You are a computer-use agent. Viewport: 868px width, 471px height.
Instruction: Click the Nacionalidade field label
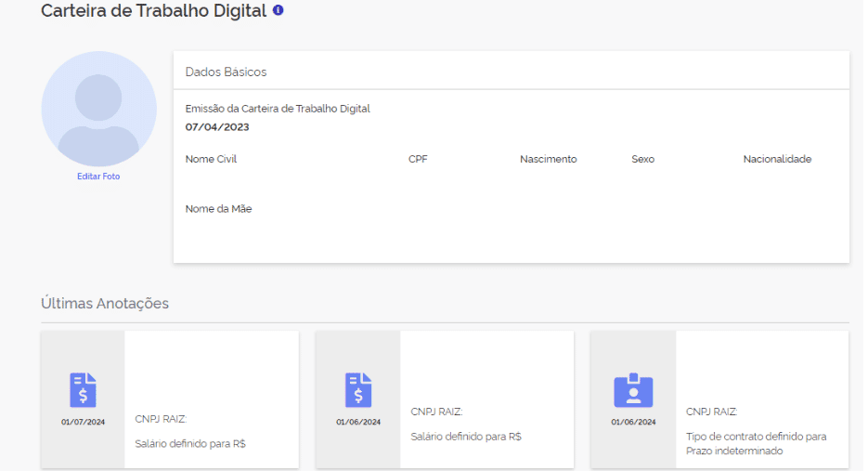pos(777,159)
